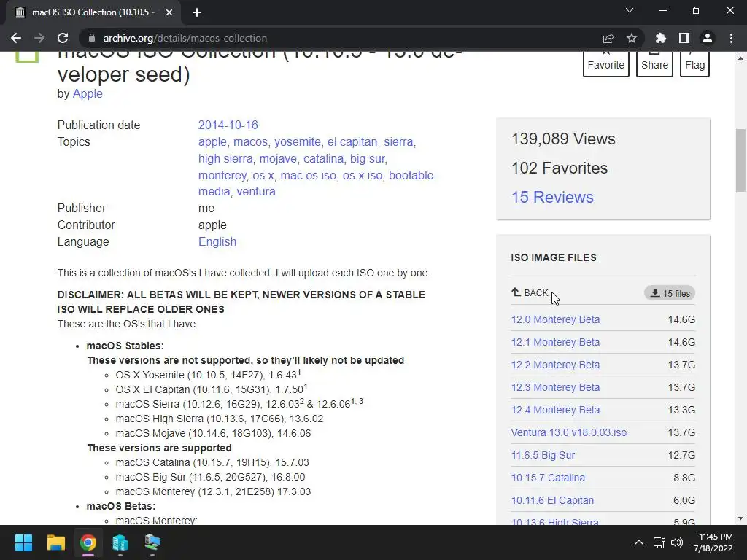The width and height of the screenshot is (747, 560).
Task: Open the share page icon in address bar
Action: 608,38
